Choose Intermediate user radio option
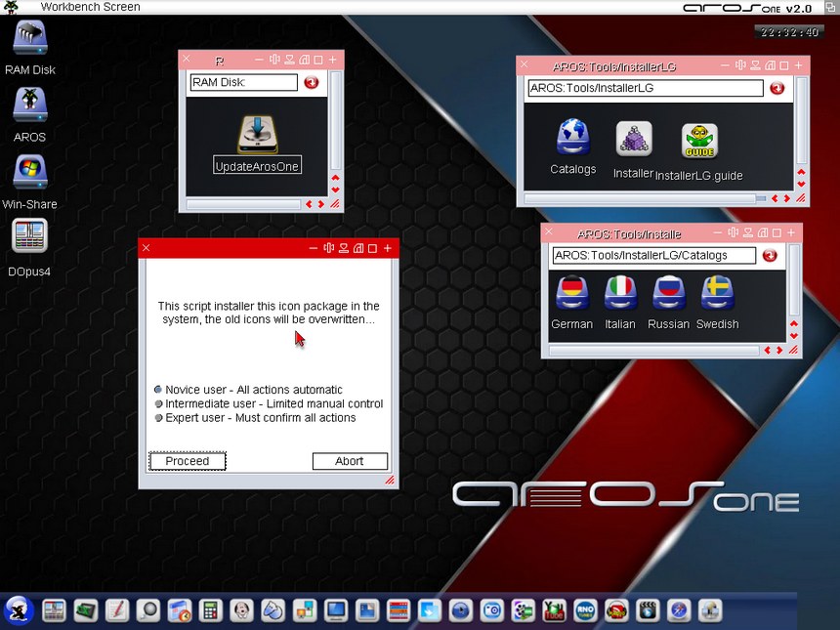Screen dimensions: 840x630 click(x=159, y=403)
